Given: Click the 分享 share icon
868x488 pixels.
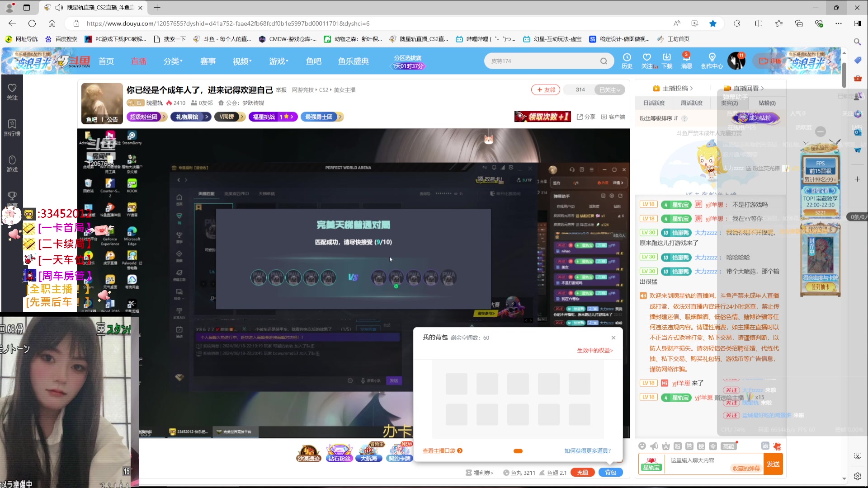Looking at the screenshot, I should 586,117.
